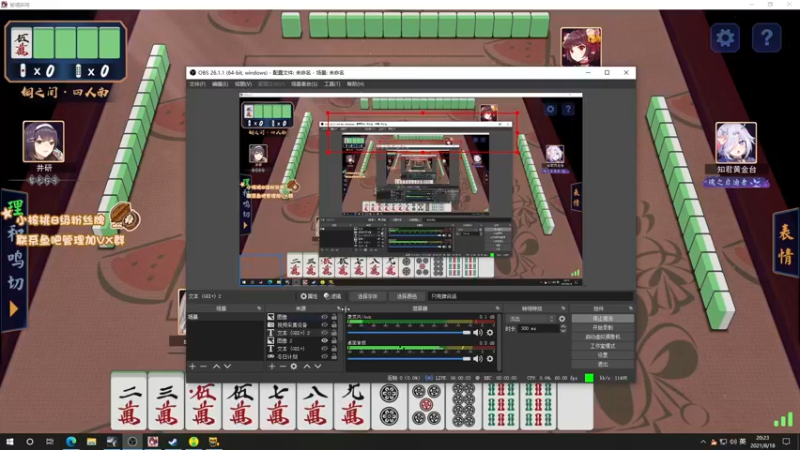800x450 pixels.
Task: Move scene up in the scenes list
Action: [x=216, y=366]
